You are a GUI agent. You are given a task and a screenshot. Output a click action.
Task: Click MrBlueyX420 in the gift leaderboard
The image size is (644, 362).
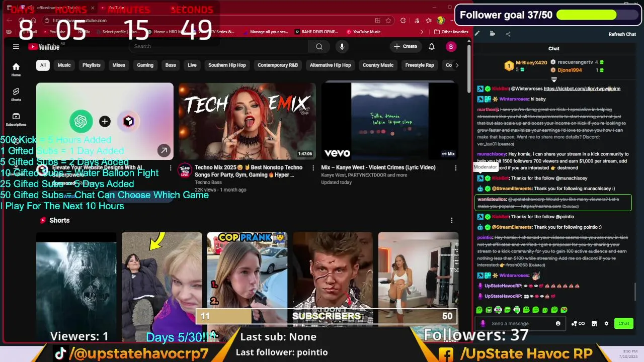(531, 63)
